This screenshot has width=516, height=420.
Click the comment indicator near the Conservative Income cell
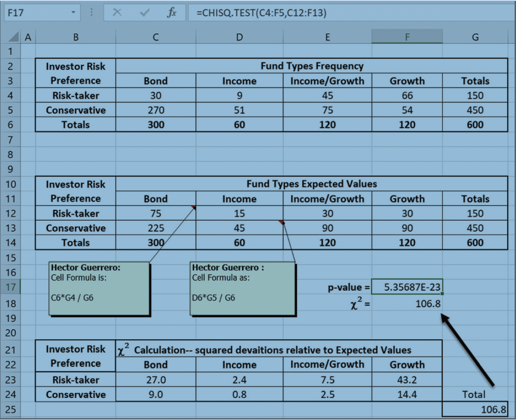tap(282, 223)
